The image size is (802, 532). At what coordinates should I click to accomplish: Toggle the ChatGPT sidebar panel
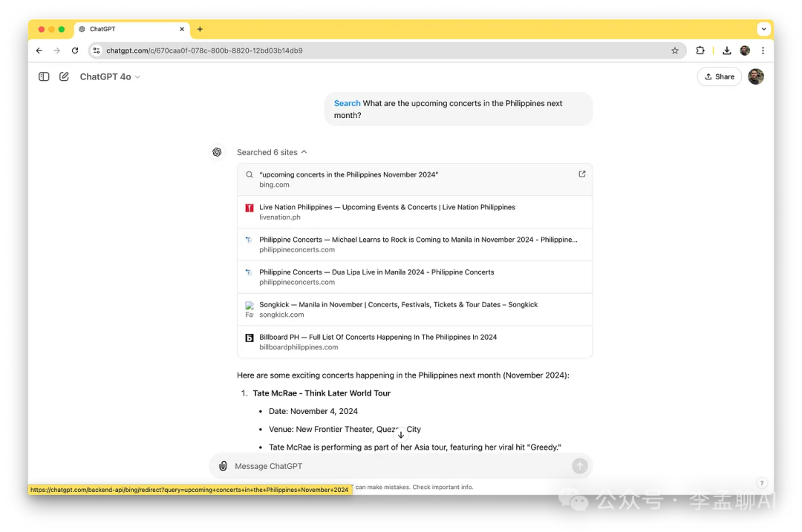44,76
